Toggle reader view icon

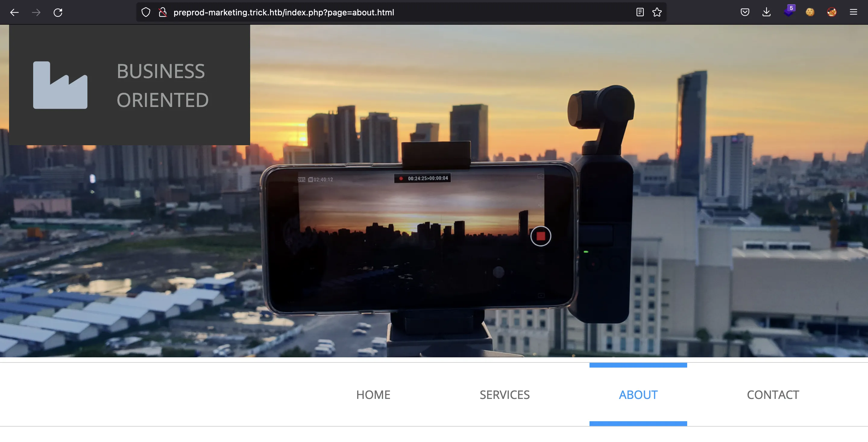(x=640, y=12)
